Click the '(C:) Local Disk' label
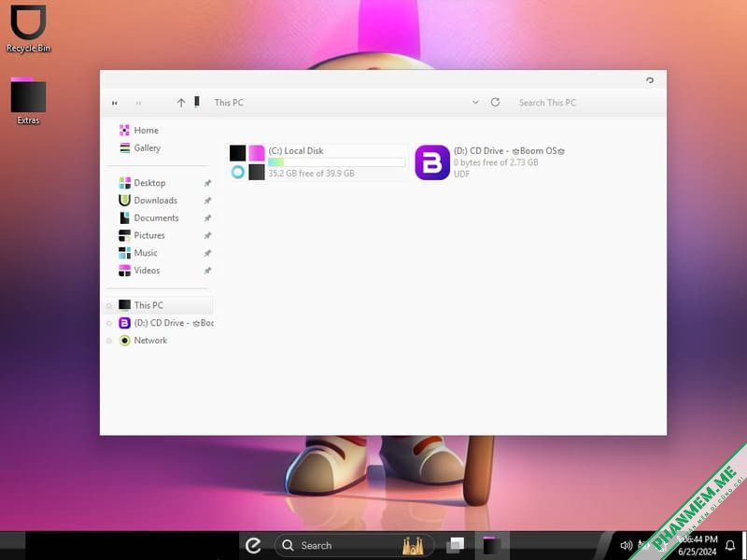Image resolution: width=747 pixels, height=560 pixels. (x=296, y=151)
